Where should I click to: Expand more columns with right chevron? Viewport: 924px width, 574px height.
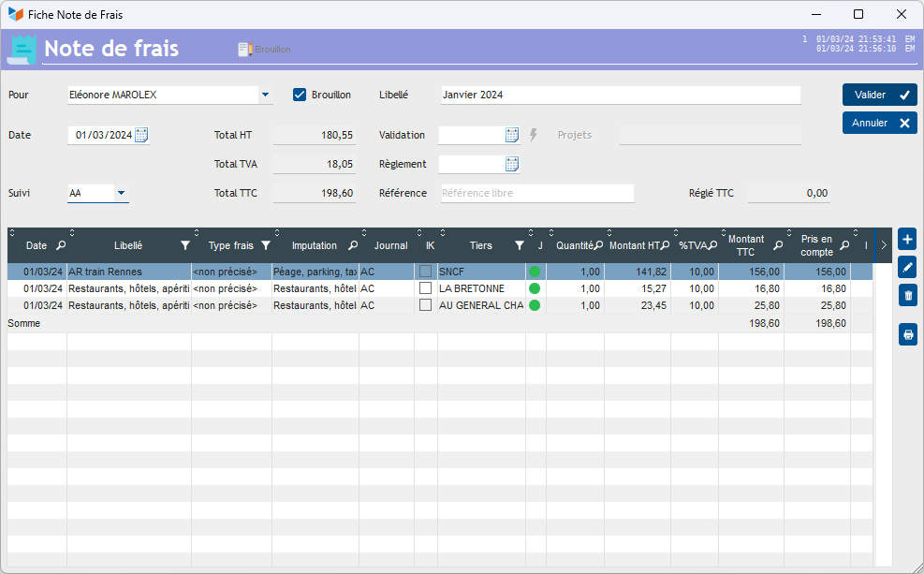pyautogui.click(x=884, y=245)
